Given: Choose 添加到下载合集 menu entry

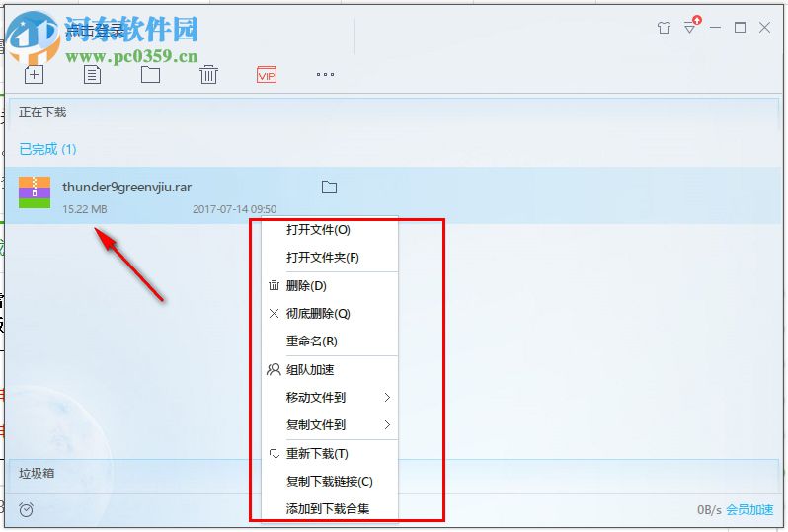Looking at the screenshot, I should tap(330, 509).
